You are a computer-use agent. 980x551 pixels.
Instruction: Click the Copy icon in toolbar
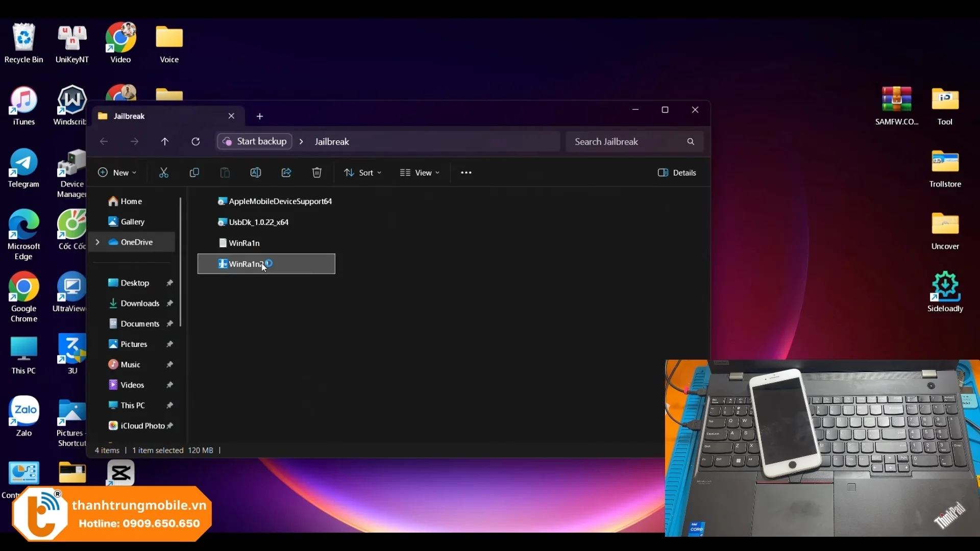194,173
